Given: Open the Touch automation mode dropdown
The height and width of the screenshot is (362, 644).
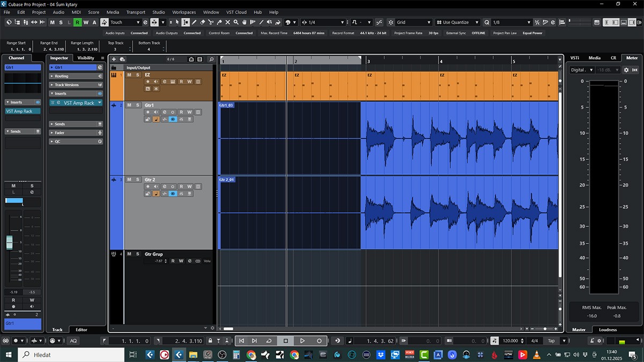Looking at the screenshot, I should click(125, 23).
